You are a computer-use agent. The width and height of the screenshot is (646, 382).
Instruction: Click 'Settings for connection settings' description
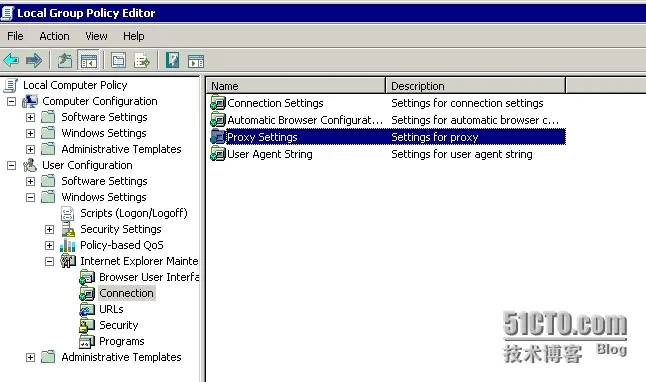(x=467, y=103)
